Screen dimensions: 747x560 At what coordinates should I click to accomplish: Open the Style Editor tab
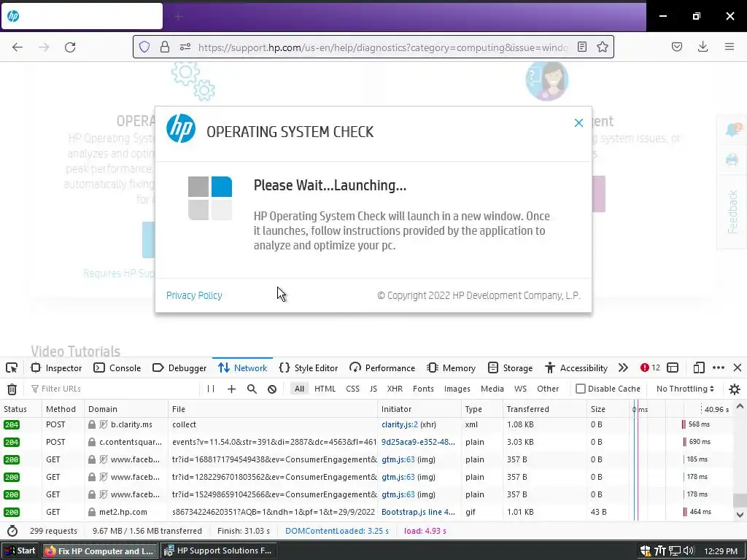point(309,367)
